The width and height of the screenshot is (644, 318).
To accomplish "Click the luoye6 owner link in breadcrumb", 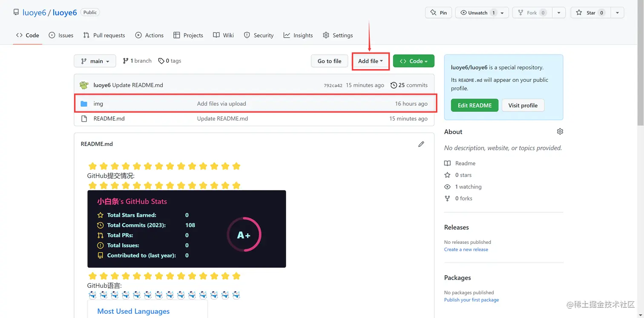I will click(x=34, y=13).
